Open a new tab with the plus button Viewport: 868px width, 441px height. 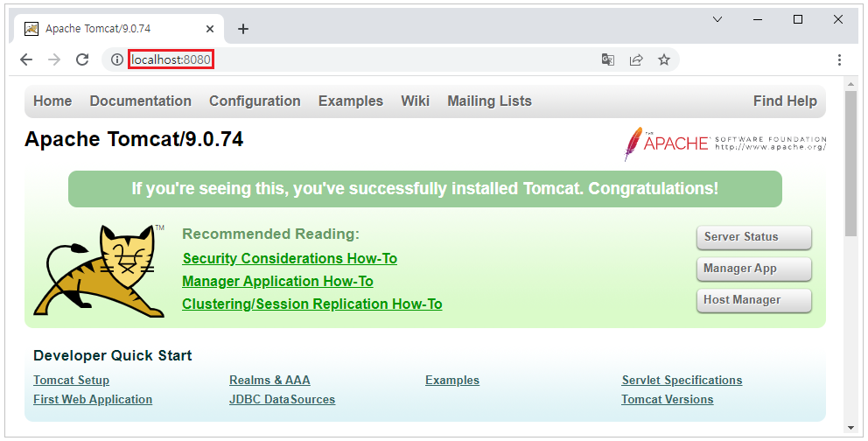[243, 29]
